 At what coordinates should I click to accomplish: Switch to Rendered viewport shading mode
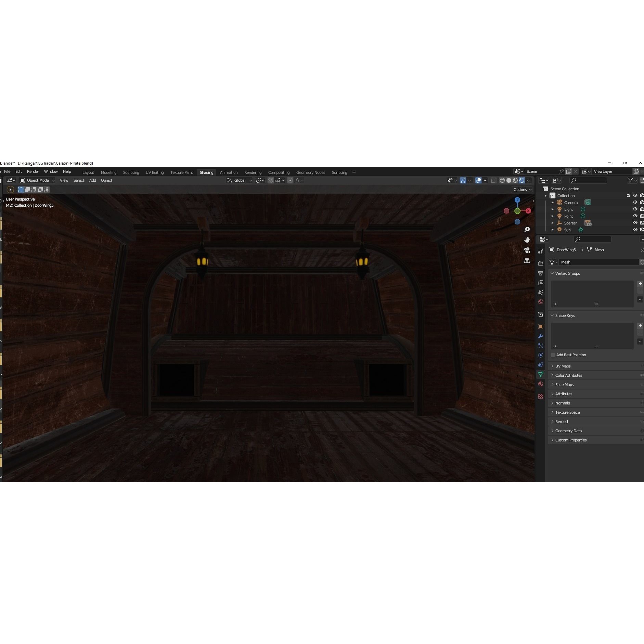[522, 180]
